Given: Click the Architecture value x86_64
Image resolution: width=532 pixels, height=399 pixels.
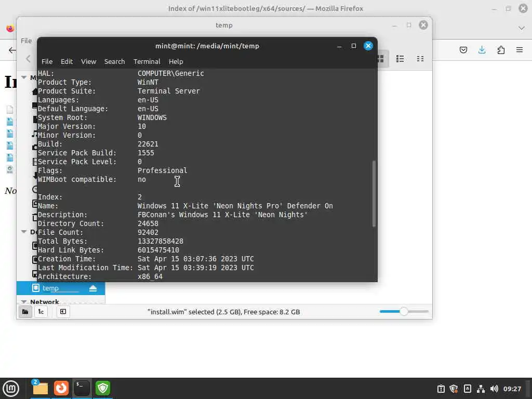Looking at the screenshot, I should coord(150,276).
